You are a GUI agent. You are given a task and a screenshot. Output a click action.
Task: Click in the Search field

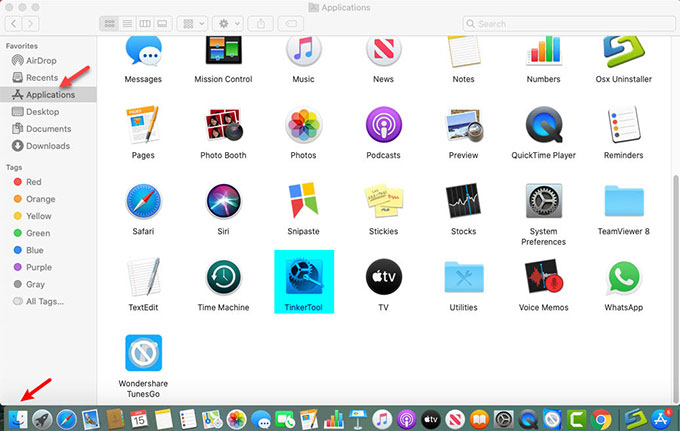pyautogui.click(x=569, y=23)
